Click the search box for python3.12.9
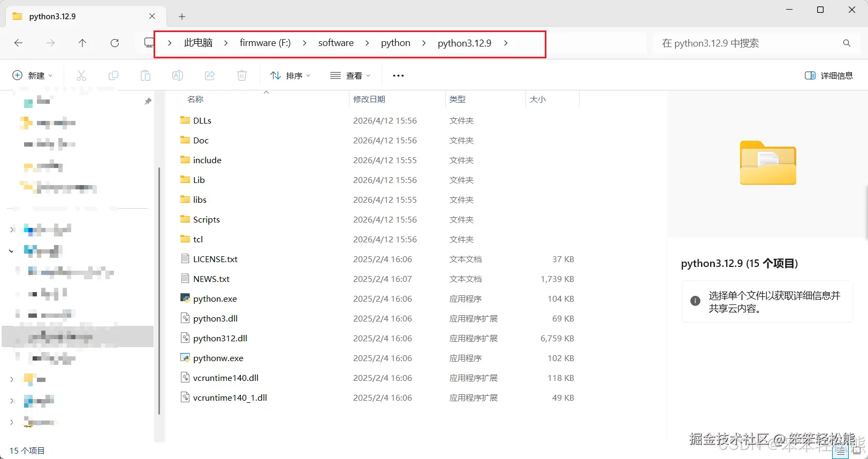 (756, 43)
